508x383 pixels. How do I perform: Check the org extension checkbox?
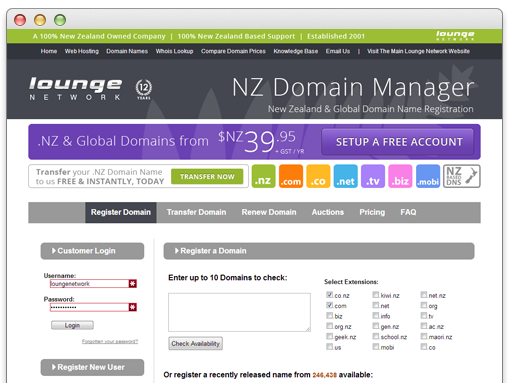pos(424,305)
